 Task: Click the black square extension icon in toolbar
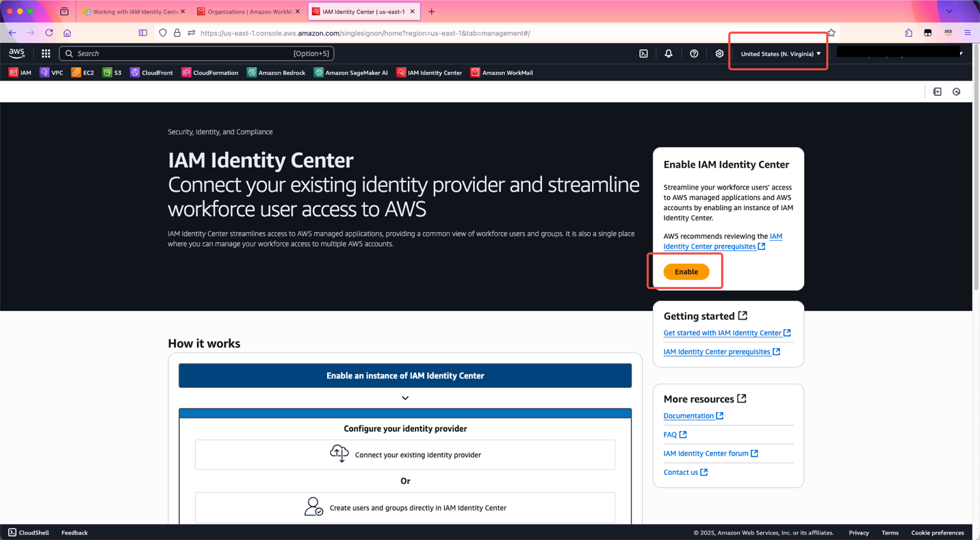pyautogui.click(x=928, y=33)
